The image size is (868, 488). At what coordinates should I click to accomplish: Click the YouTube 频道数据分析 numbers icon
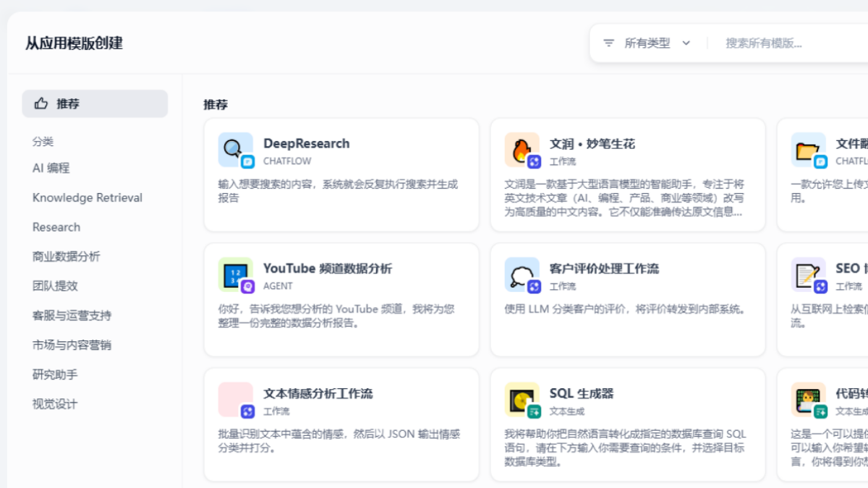tap(235, 275)
